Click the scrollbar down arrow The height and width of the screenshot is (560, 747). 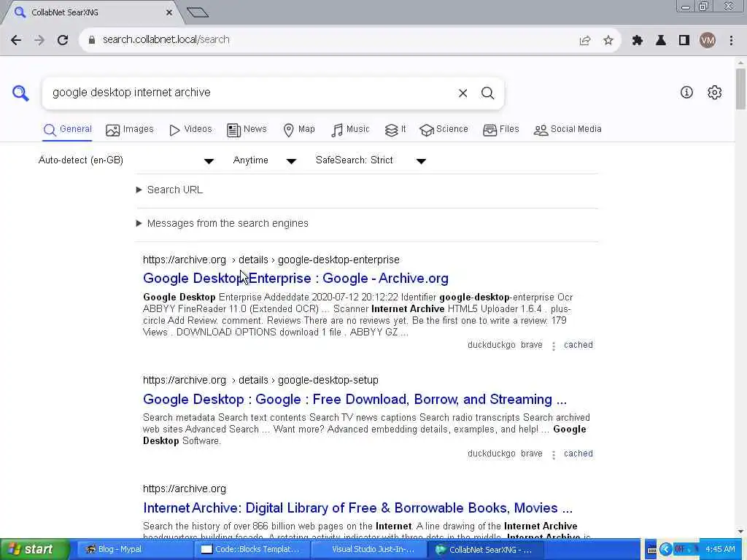[740, 532]
